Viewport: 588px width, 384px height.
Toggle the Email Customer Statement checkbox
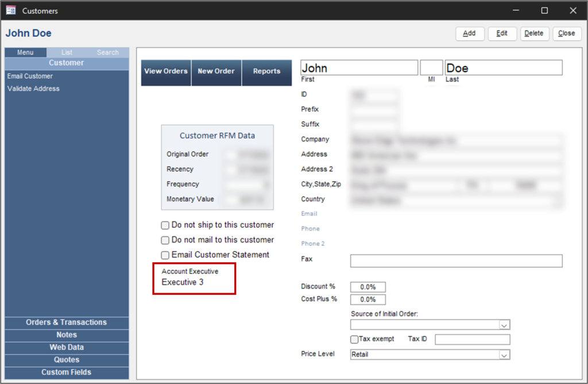165,255
